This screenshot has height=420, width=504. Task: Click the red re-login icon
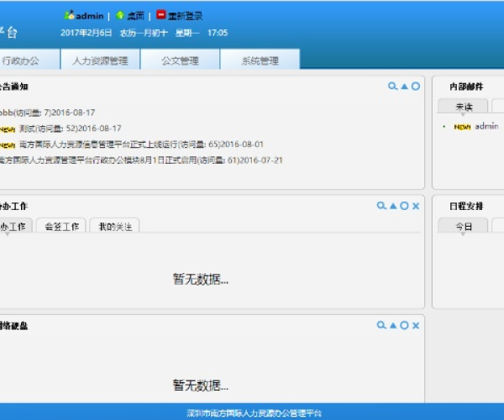(160, 15)
